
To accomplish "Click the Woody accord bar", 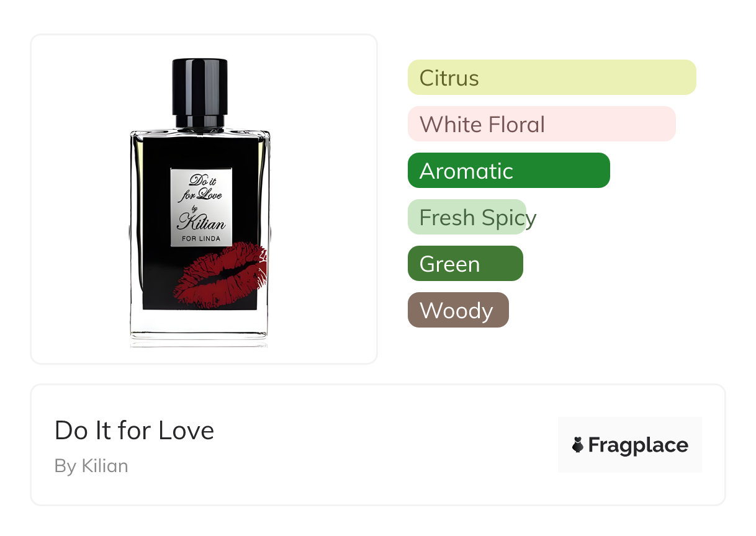I will tap(458, 310).
